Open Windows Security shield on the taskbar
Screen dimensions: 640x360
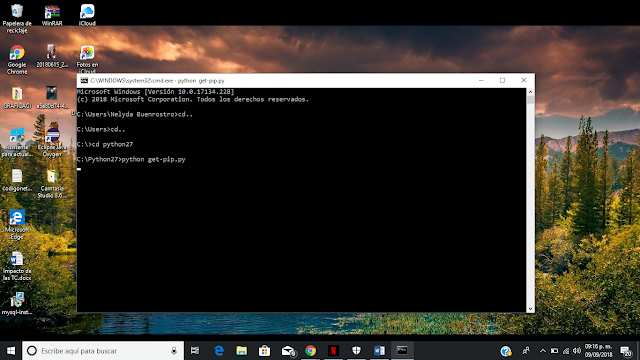pos(356,351)
